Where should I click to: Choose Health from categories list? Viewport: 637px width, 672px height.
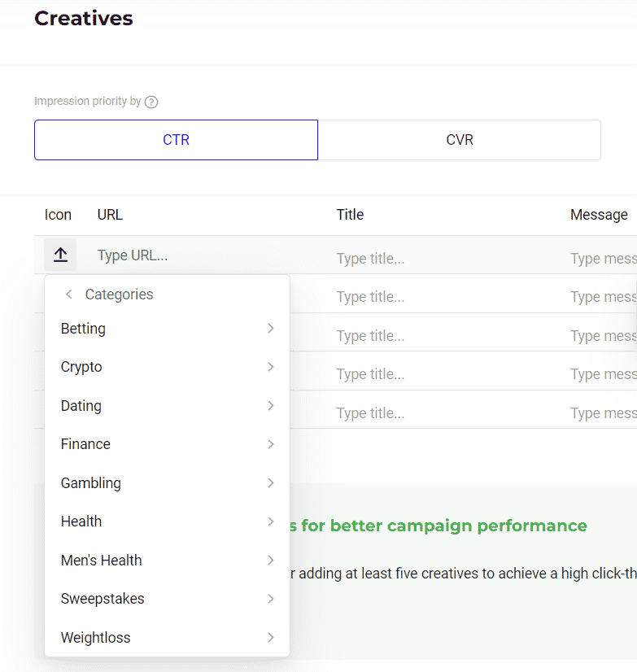81,521
